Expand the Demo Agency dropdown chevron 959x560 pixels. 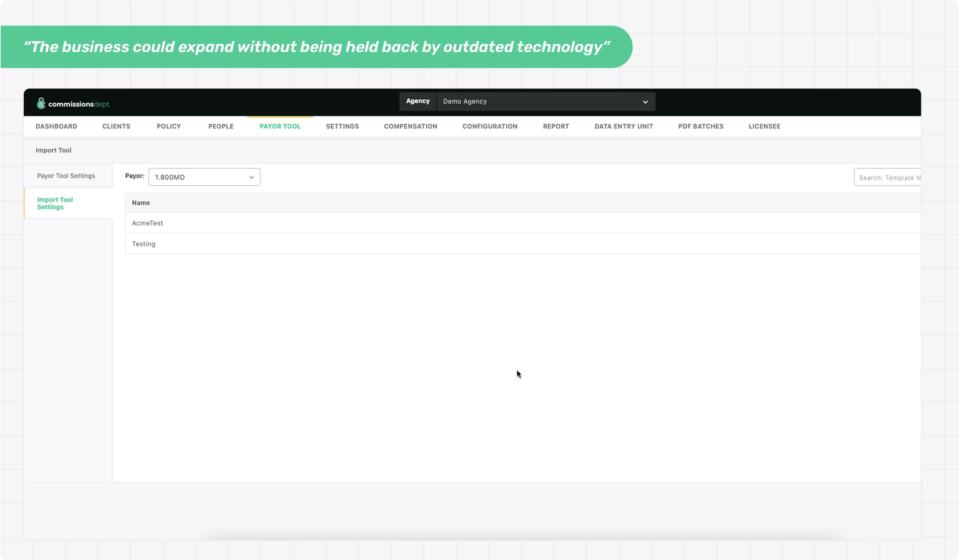pos(645,102)
